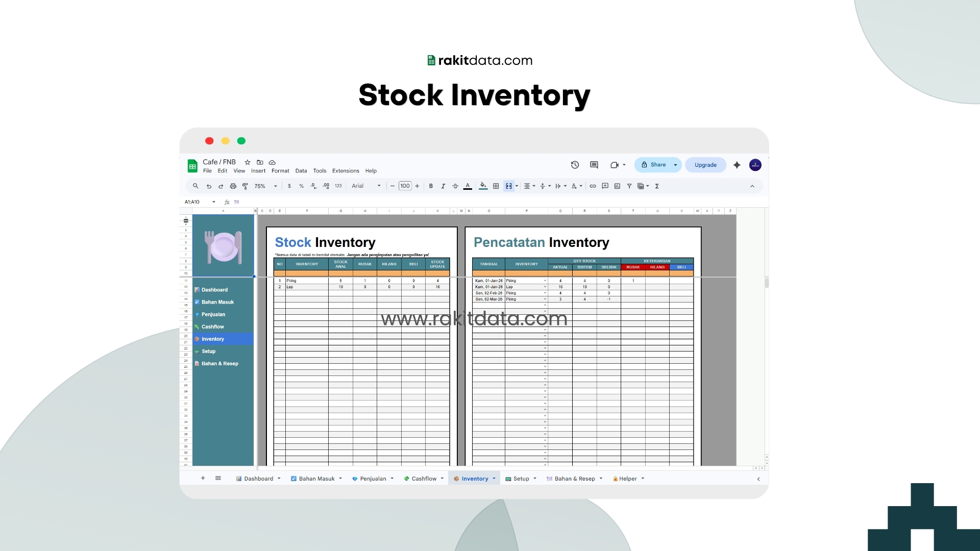Open more number formats 123 icon
This screenshot has width=980, height=551.
click(x=338, y=186)
